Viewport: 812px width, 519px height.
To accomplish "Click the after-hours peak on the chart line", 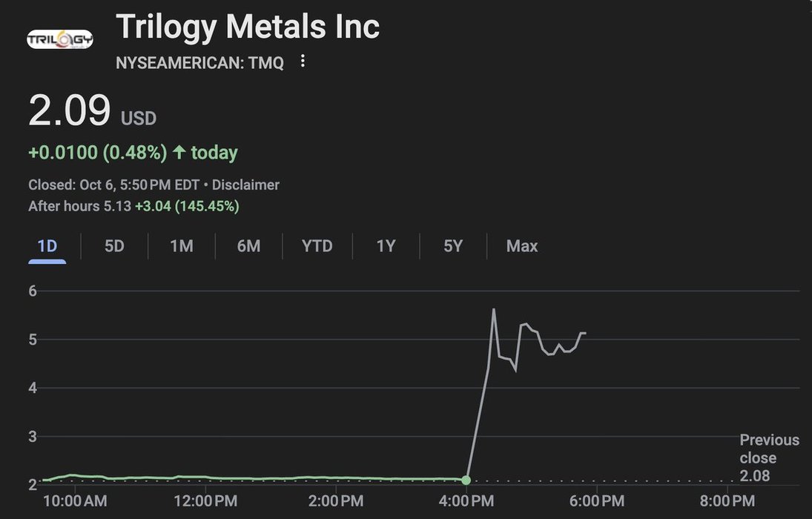I will pyautogui.click(x=494, y=309).
